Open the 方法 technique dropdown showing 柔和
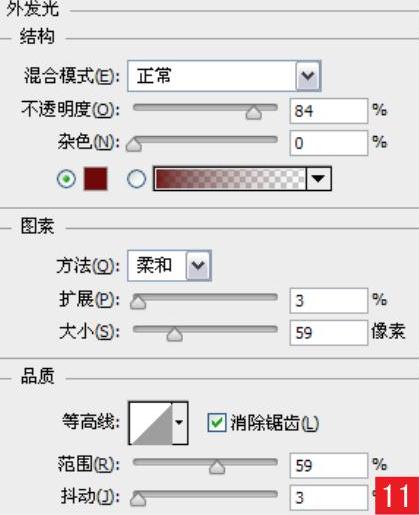 (x=169, y=266)
